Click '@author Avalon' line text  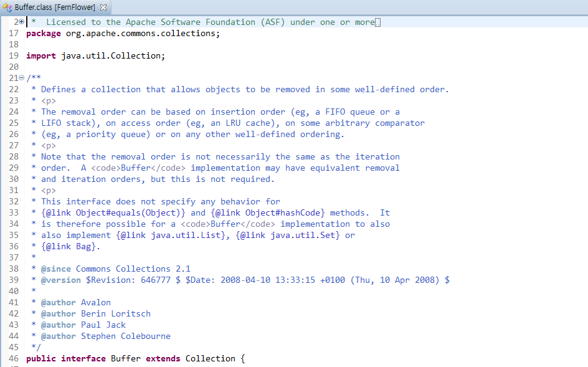pyautogui.click(x=76, y=302)
